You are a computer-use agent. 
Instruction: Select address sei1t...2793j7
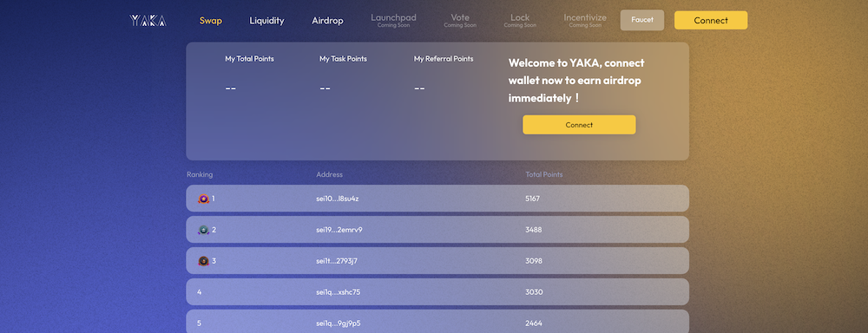(x=337, y=260)
